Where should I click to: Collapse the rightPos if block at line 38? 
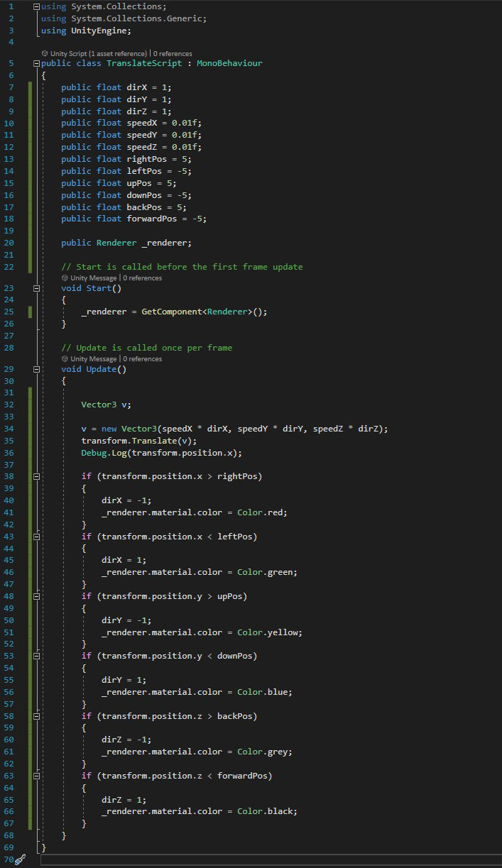point(36,476)
